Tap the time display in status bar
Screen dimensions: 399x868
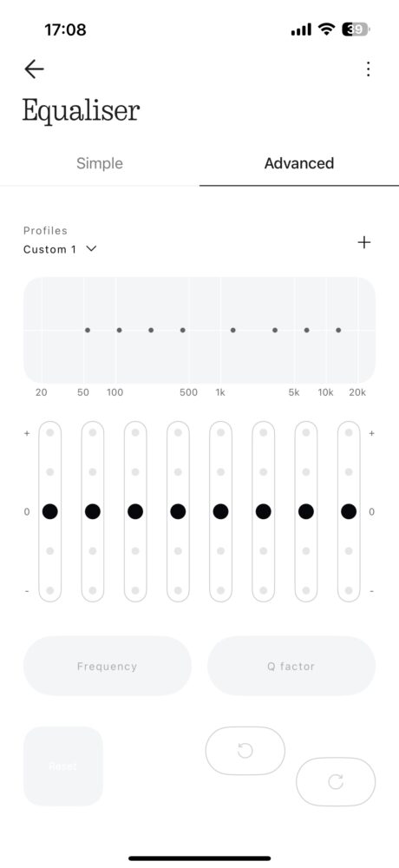click(x=65, y=30)
